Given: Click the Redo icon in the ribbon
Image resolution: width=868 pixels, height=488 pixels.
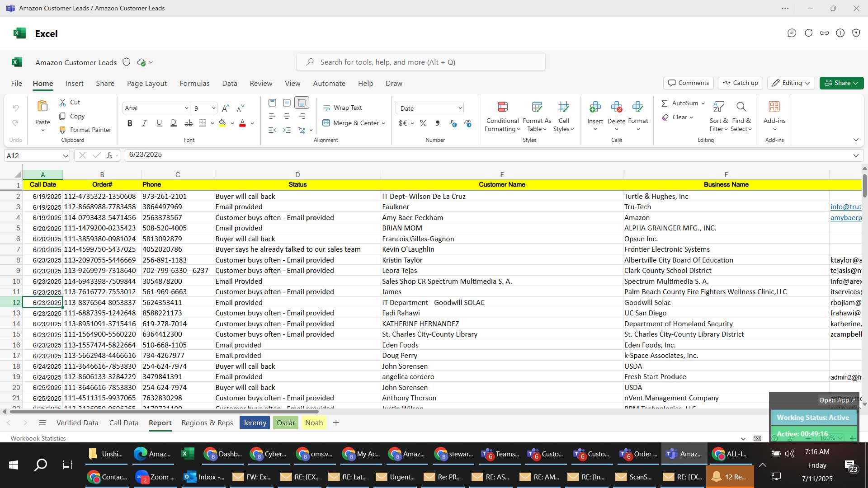Looking at the screenshot, I should [16, 123].
